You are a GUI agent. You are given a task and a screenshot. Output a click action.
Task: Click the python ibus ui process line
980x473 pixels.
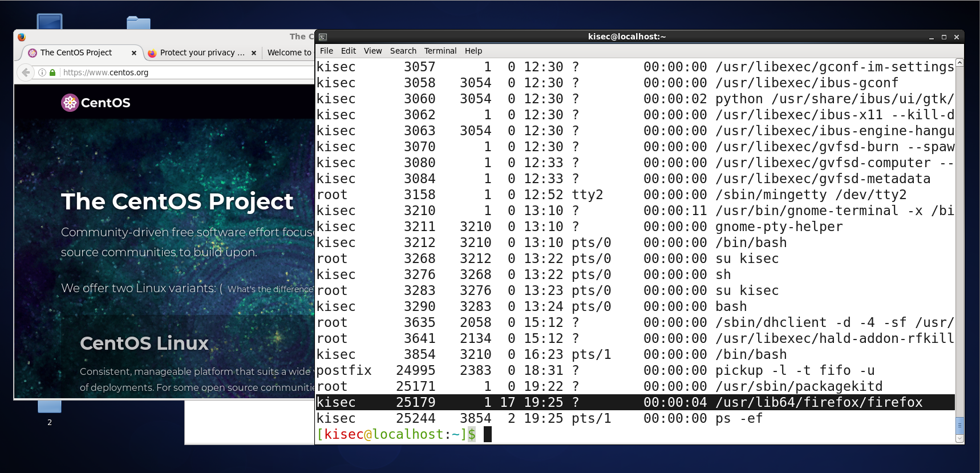pos(635,99)
